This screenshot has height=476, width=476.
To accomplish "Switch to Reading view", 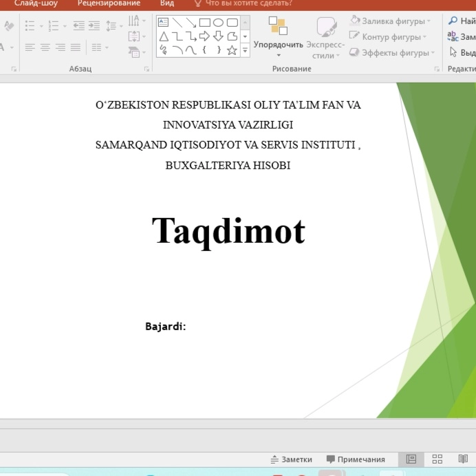I will [x=463, y=459].
